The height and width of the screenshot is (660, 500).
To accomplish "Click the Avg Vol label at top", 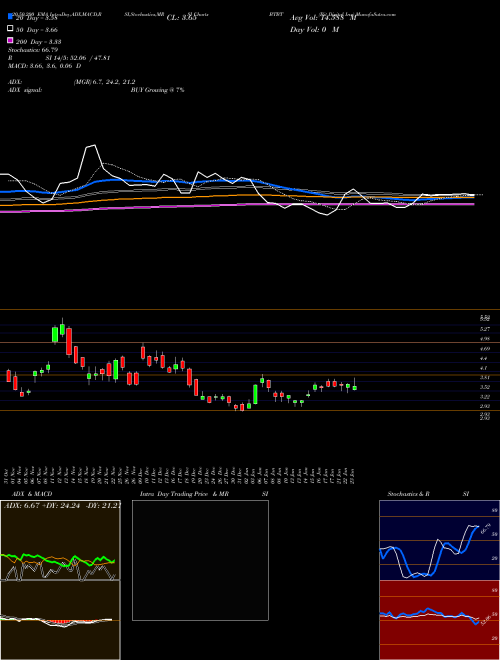I will tap(323, 18).
